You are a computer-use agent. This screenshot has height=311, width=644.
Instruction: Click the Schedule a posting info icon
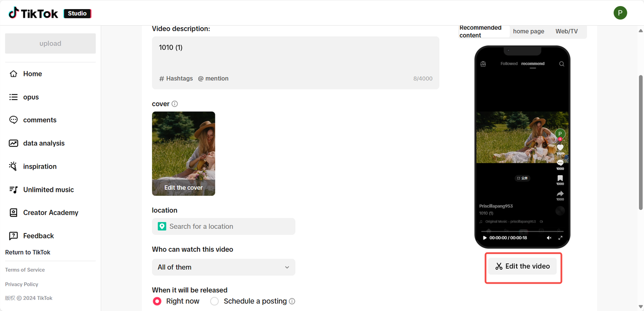[292, 301]
